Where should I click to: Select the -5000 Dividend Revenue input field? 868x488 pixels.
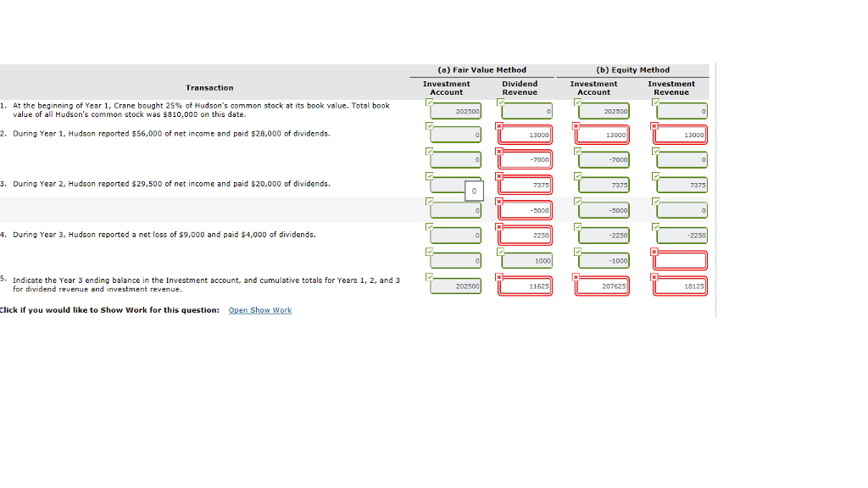524,209
